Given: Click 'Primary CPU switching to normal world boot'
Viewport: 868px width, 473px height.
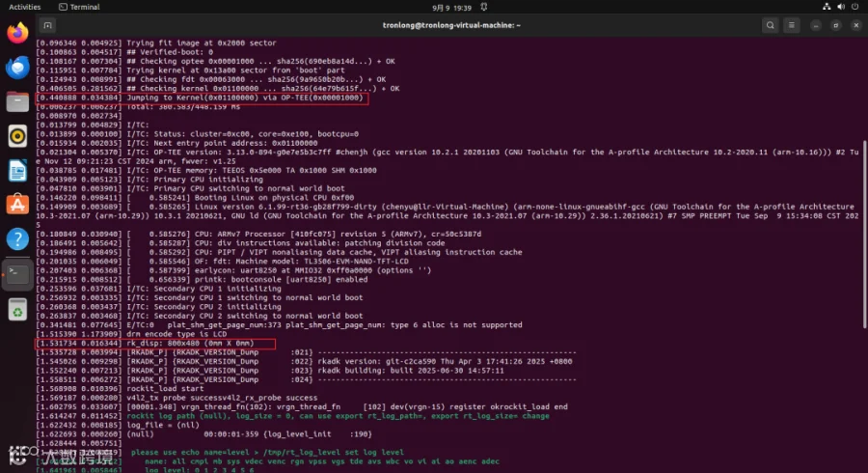Looking at the screenshot, I should (x=190, y=188).
